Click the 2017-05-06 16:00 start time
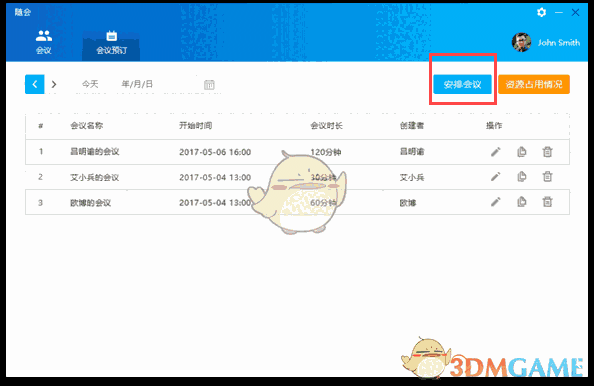The width and height of the screenshot is (594, 386). (215, 152)
